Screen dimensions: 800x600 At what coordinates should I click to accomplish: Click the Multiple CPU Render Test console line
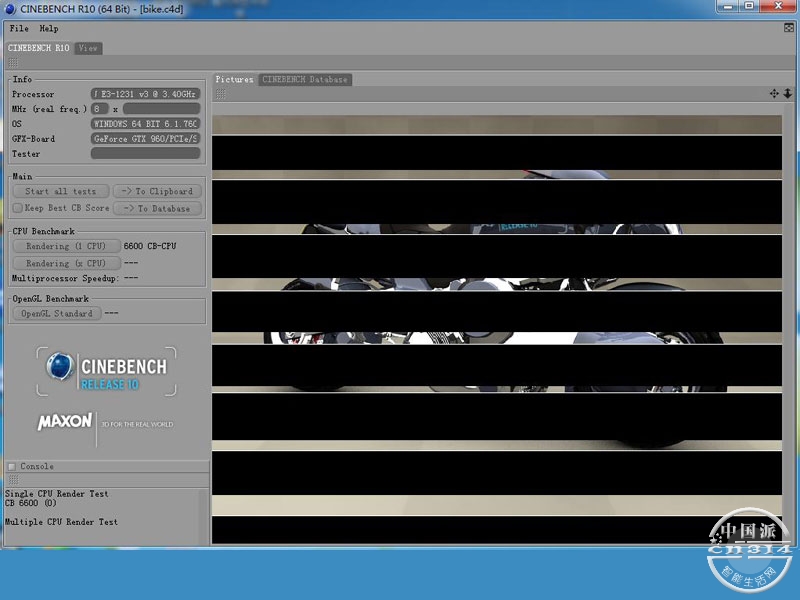coord(61,522)
